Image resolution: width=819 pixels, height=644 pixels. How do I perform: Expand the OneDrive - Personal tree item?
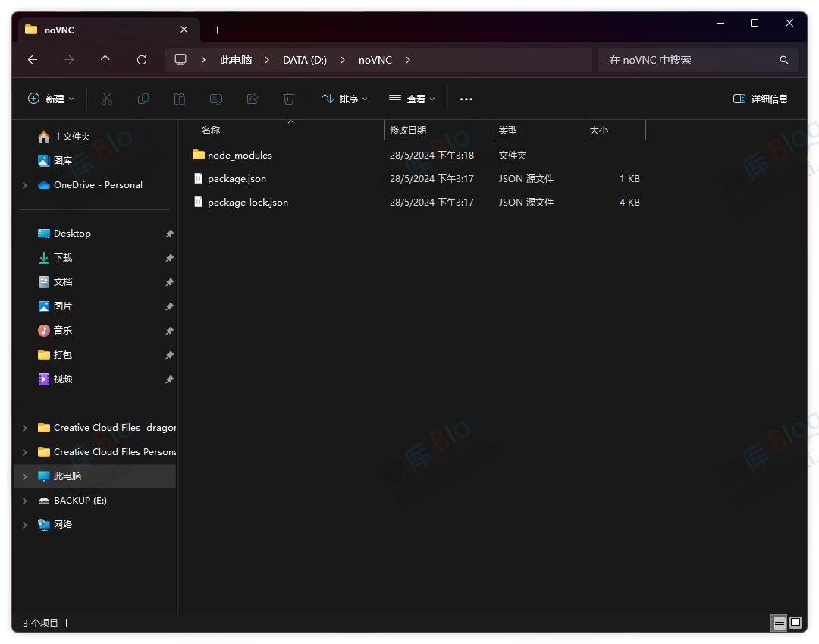[x=24, y=184]
